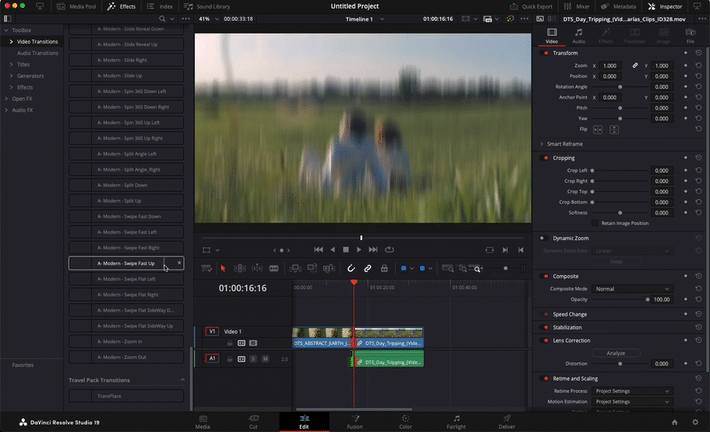Activate the Trim Edit Mode tool
The image size is (710, 432).
(x=240, y=269)
